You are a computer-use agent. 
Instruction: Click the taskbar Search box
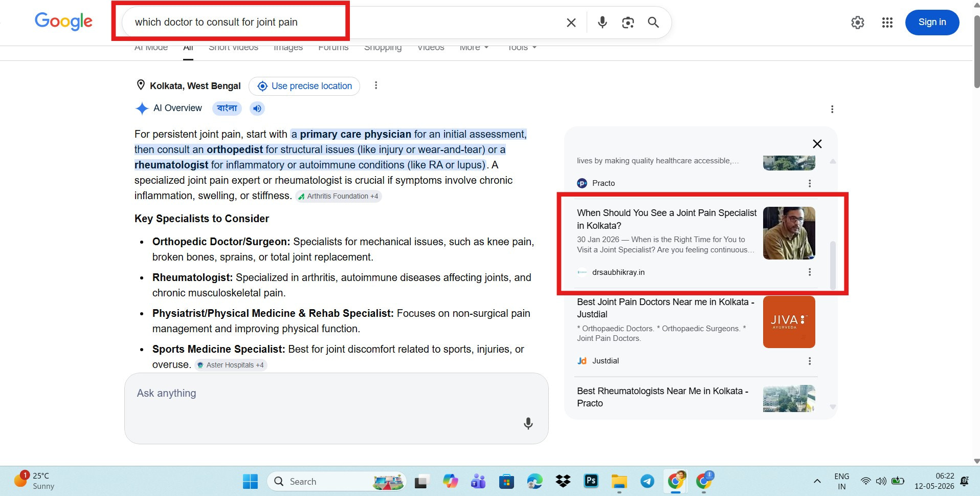click(x=337, y=482)
